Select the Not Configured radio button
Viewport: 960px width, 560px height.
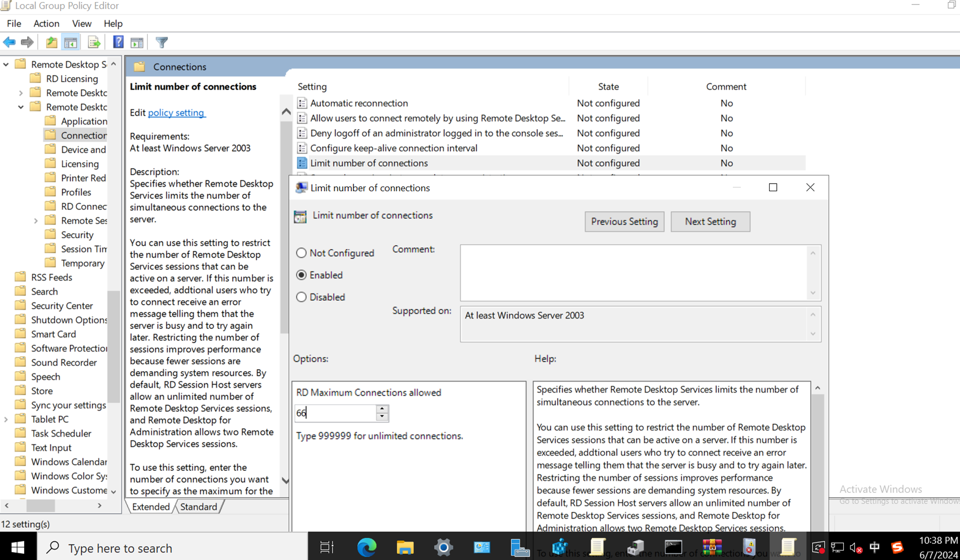pyautogui.click(x=301, y=253)
